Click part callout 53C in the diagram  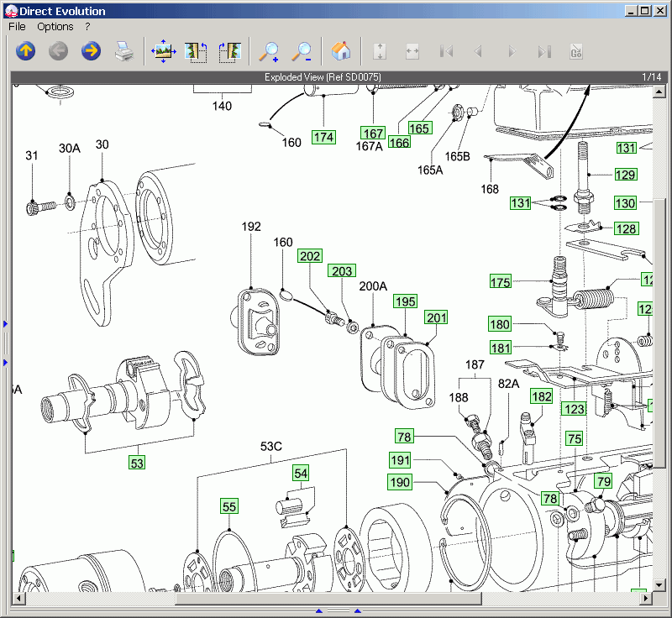270,446
